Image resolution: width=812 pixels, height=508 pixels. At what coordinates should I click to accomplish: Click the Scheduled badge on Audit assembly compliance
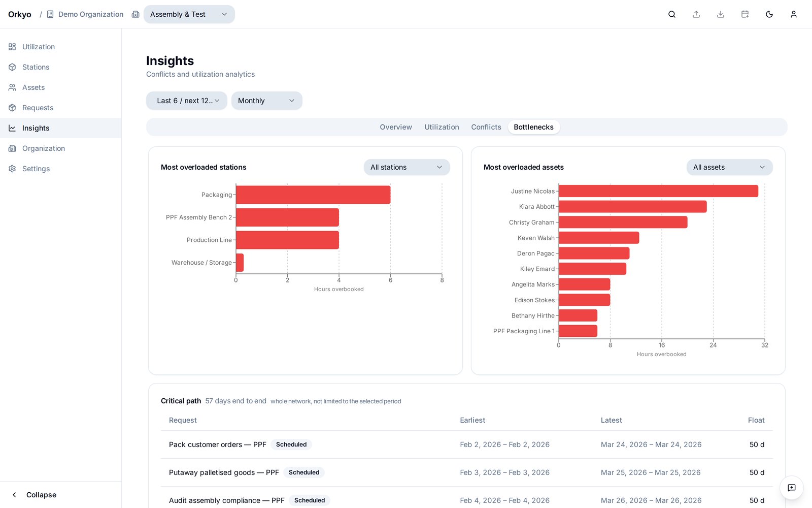[x=310, y=500]
